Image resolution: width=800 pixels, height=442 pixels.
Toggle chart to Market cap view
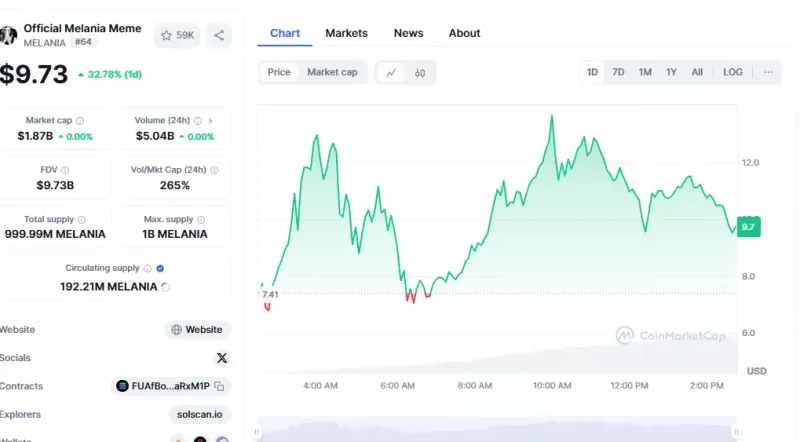point(332,72)
